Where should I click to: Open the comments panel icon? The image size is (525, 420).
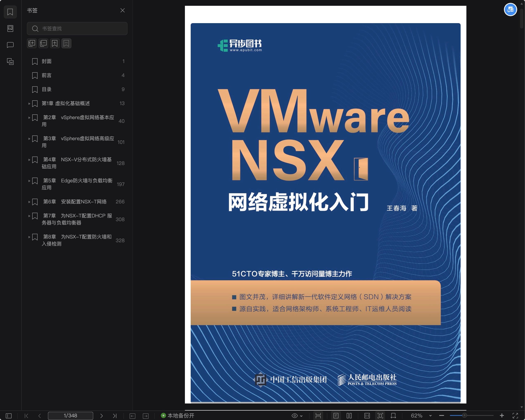click(x=10, y=45)
